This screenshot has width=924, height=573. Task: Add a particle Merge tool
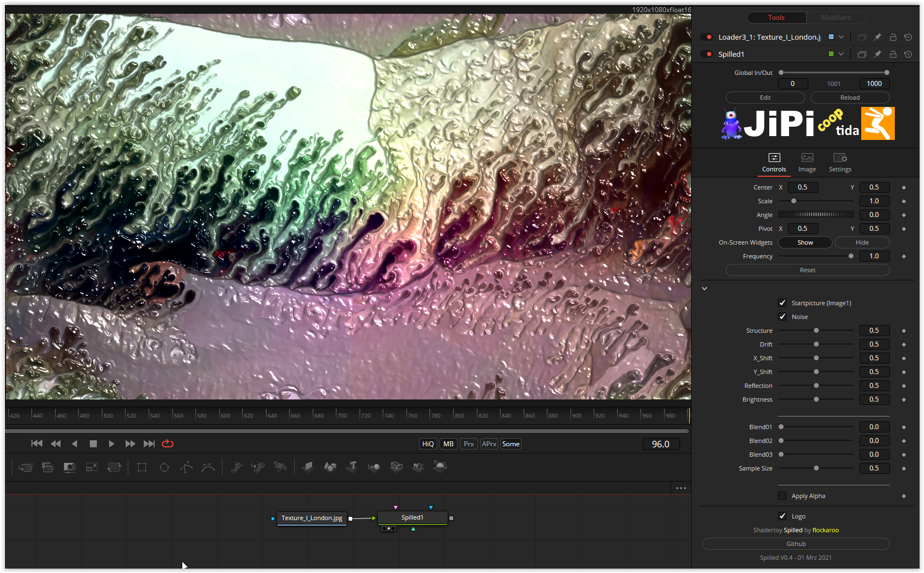[258, 467]
